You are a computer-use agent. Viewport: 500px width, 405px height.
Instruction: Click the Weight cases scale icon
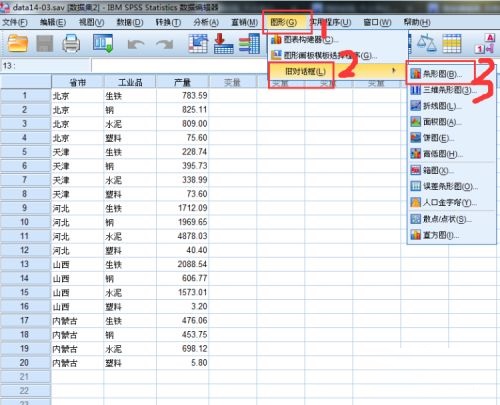click(427, 43)
